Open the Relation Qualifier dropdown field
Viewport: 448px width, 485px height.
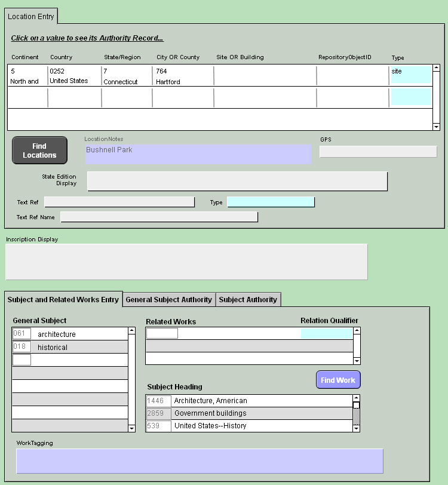(x=327, y=333)
